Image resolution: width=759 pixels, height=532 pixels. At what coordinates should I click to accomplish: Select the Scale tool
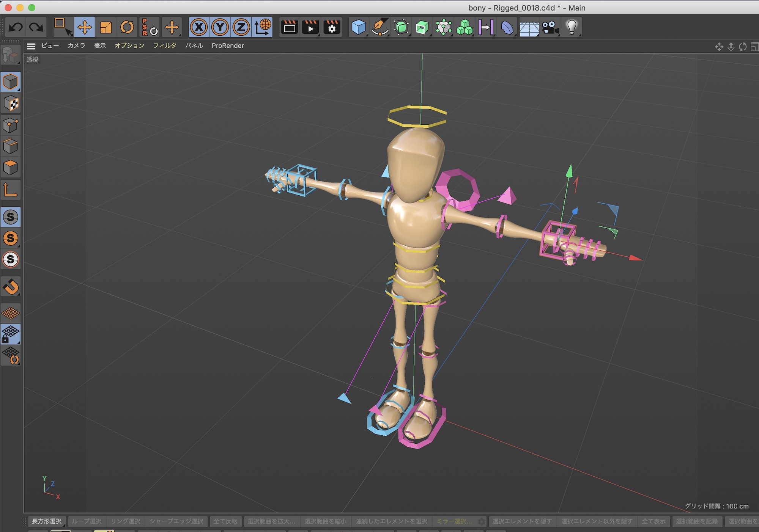click(x=106, y=27)
